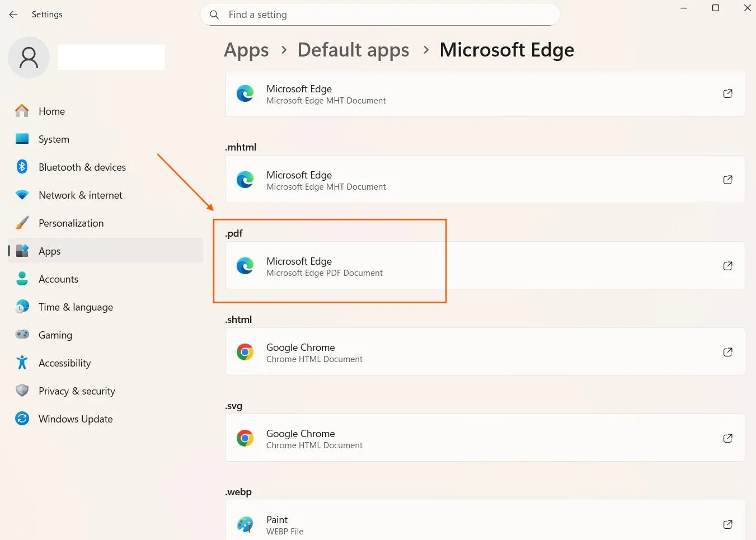Image resolution: width=756 pixels, height=540 pixels.
Task: Click external link icon for .shtml row
Action: click(727, 352)
